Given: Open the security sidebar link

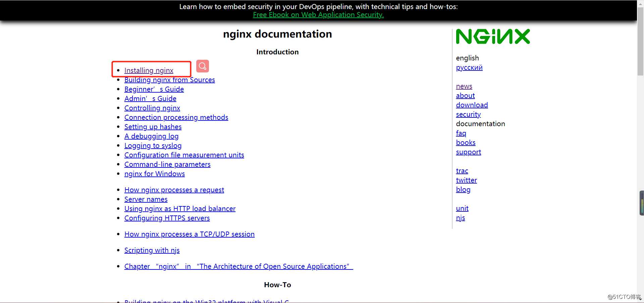Looking at the screenshot, I should tap(469, 114).
